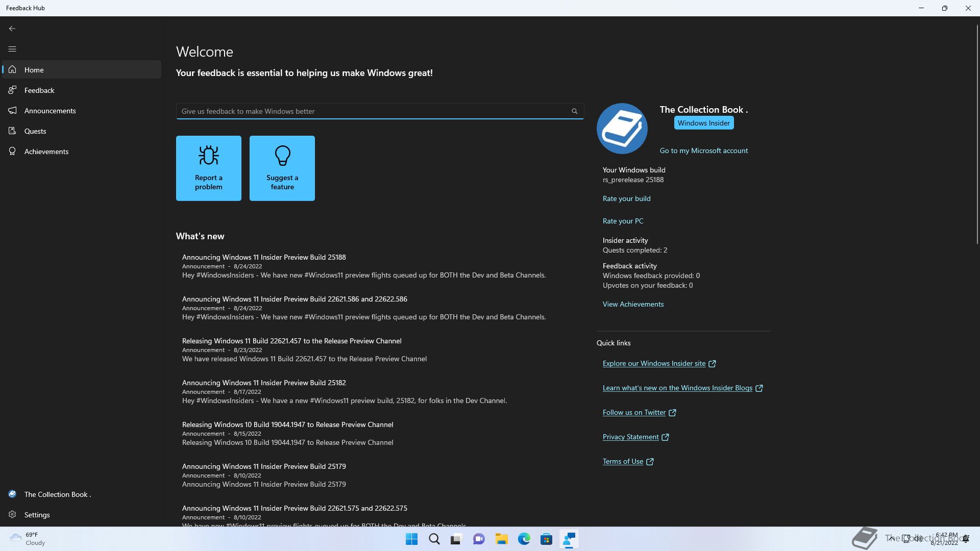Click the back arrow icon

(12, 29)
